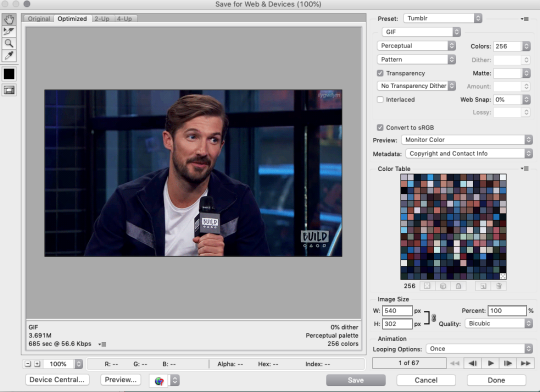Open the Looping Options dropdown
Screen dimensions: 540x392
pyautogui.click(x=479, y=349)
